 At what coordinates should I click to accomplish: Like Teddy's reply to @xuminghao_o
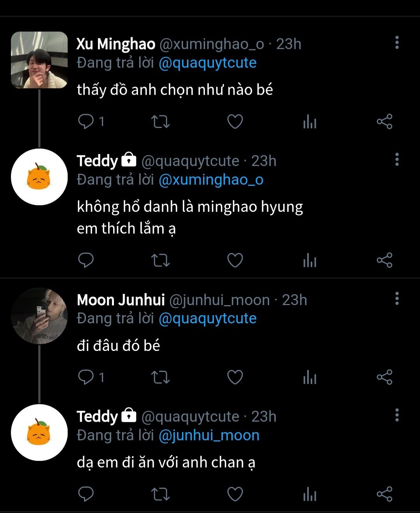click(x=235, y=260)
